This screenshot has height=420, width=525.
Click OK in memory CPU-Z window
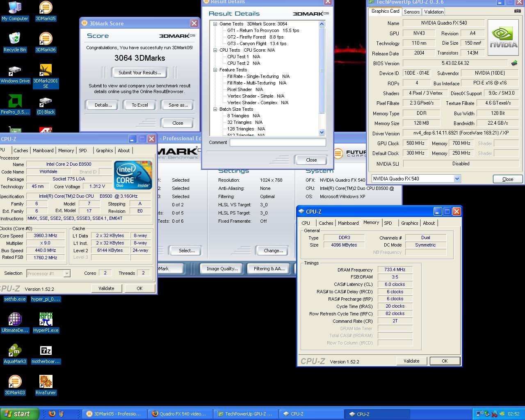tap(445, 361)
